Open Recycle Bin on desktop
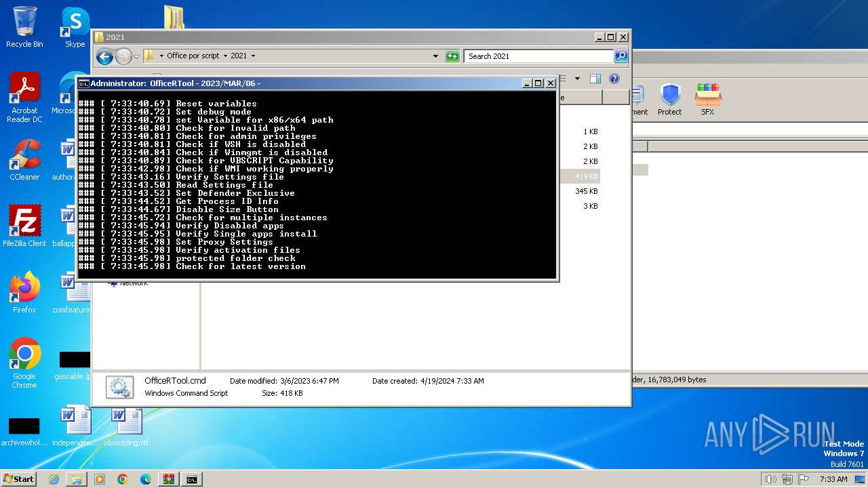 pyautogui.click(x=24, y=27)
